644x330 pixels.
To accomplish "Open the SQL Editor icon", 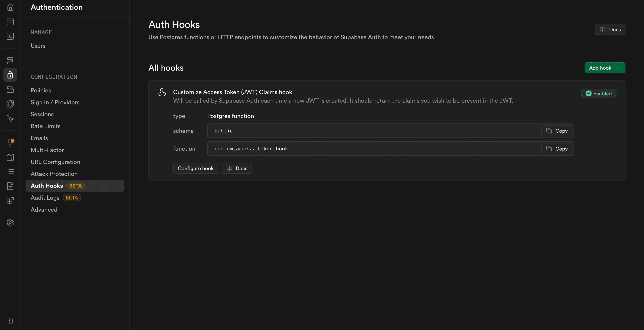I will click(x=10, y=36).
